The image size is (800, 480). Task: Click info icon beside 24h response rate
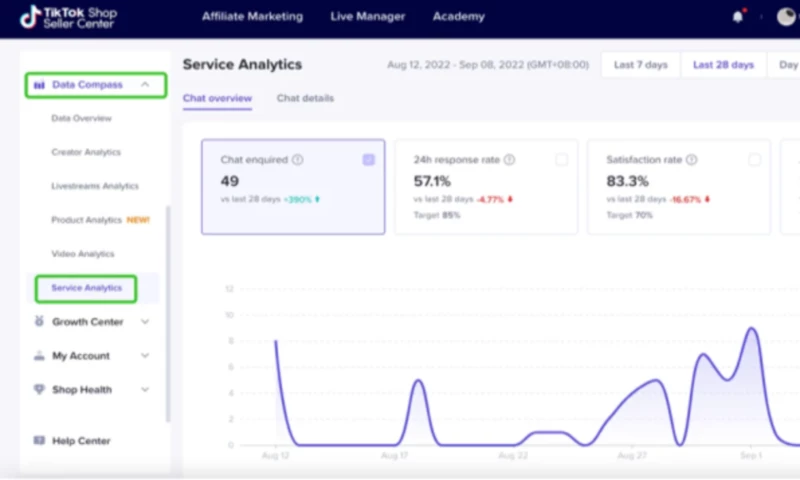(x=509, y=160)
